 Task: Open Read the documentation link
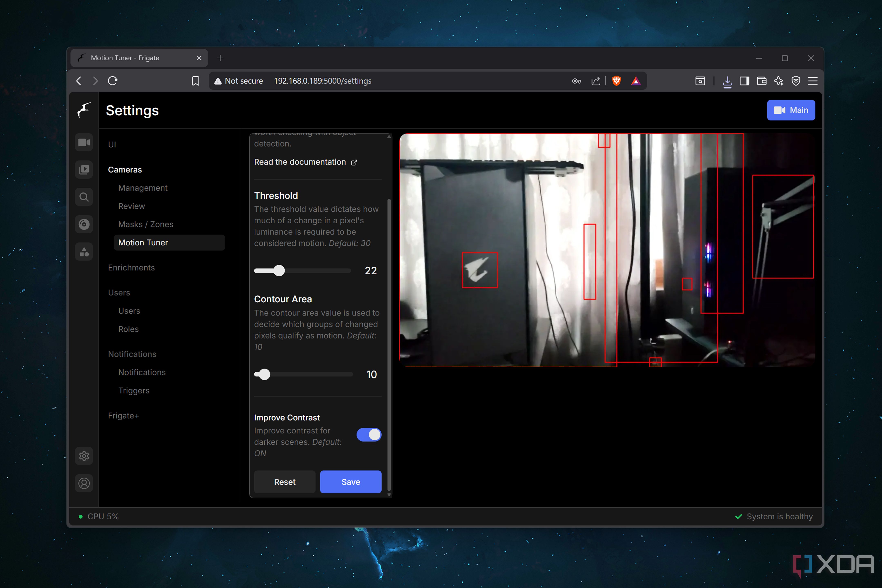pyautogui.click(x=306, y=162)
